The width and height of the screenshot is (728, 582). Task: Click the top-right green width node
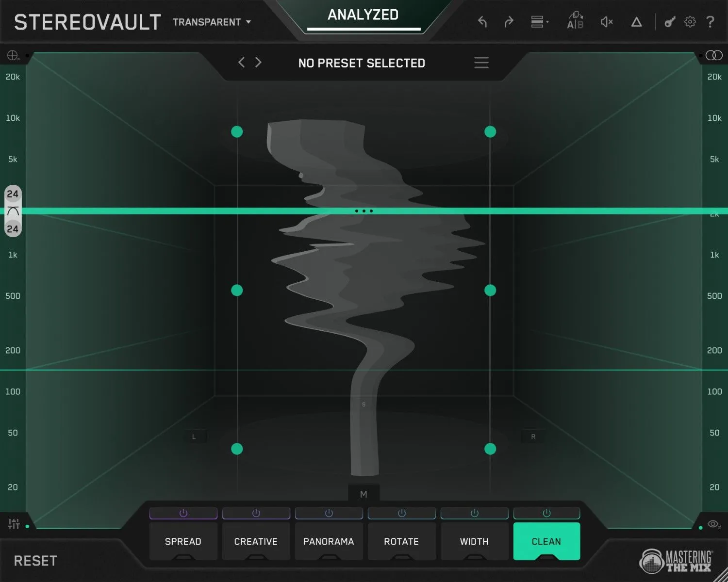(x=490, y=132)
